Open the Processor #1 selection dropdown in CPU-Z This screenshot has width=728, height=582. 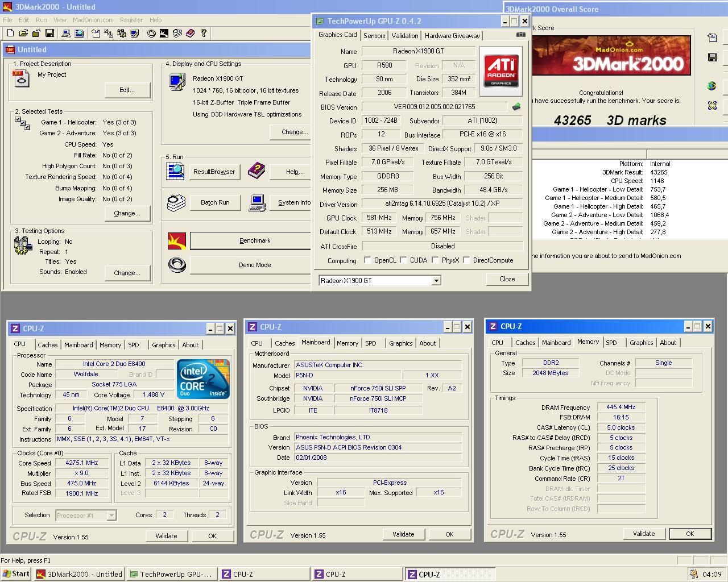(111, 516)
